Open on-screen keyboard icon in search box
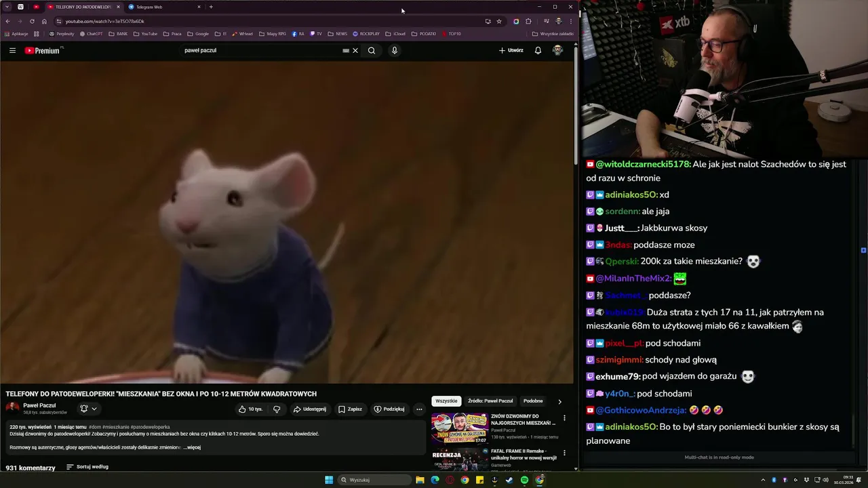This screenshot has height=488, width=868. (346, 50)
